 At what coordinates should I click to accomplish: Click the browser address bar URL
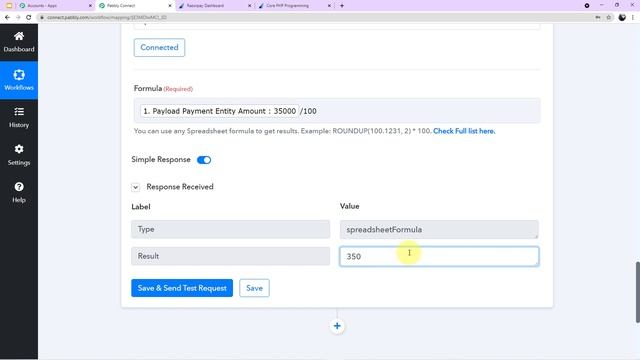click(x=107, y=18)
